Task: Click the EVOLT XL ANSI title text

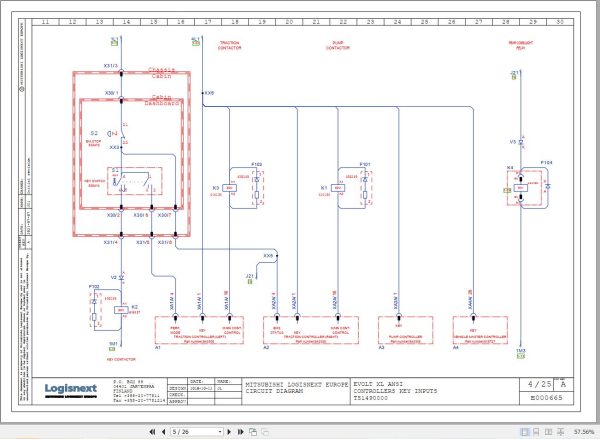Action: click(x=378, y=384)
